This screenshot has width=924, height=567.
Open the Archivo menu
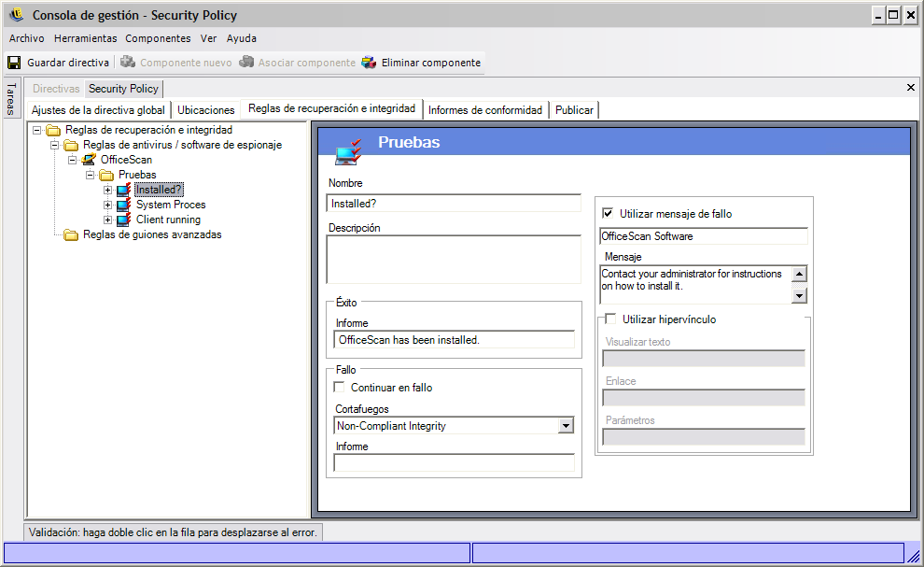pos(26,38)
